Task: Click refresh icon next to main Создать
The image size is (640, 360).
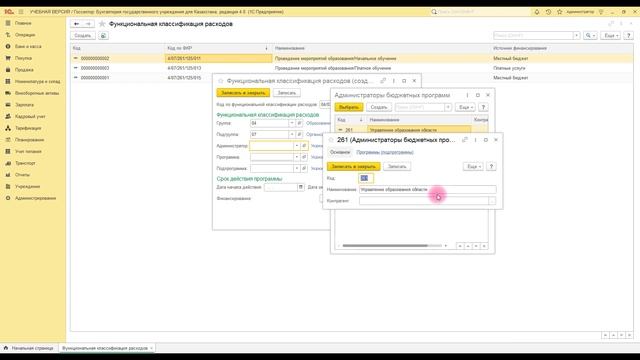Action: click(103, 36)
